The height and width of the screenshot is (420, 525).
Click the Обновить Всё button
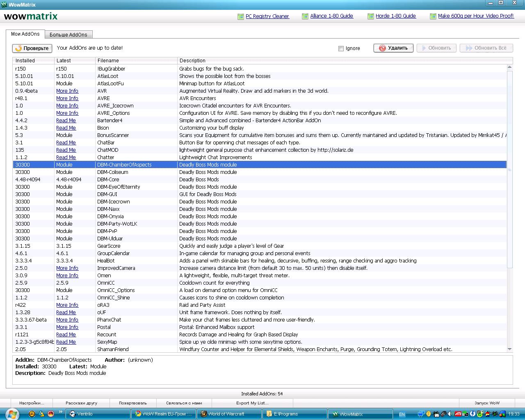(x=486, y=48)
